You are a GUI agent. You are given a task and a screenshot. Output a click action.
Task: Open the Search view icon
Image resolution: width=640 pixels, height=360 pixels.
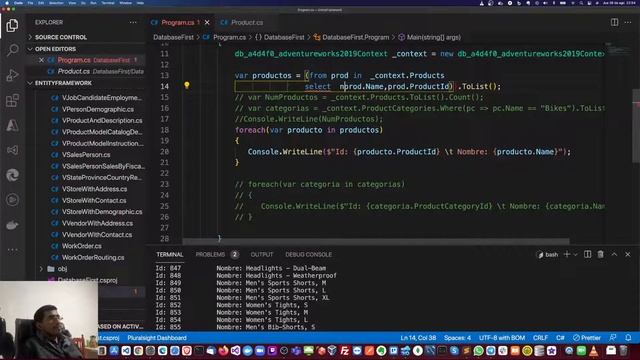coord(12,51)
